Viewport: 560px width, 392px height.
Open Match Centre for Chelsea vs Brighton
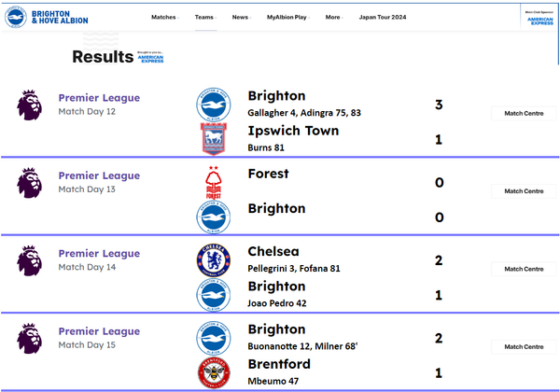524,269
